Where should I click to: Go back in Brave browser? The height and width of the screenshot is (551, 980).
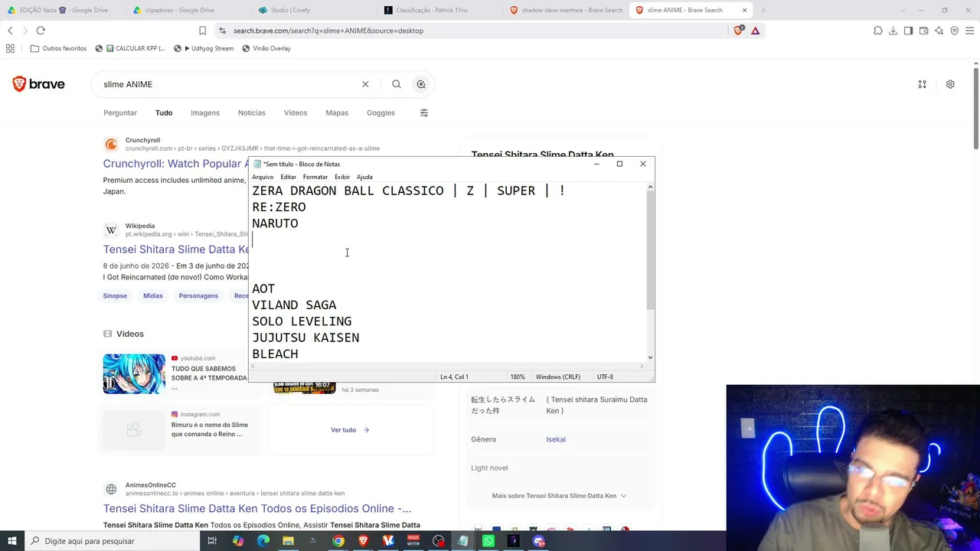tap(10, 31)
